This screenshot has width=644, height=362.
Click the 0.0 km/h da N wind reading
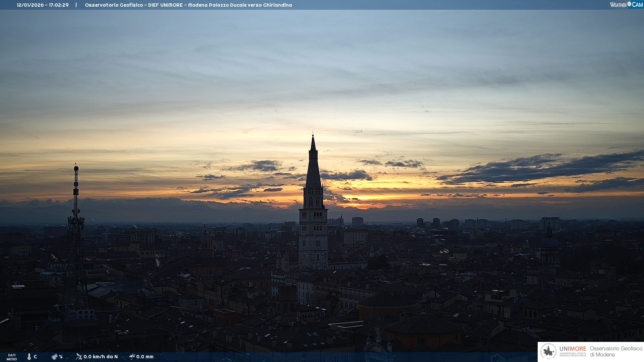pyautogui.click(x=101, y=357)
